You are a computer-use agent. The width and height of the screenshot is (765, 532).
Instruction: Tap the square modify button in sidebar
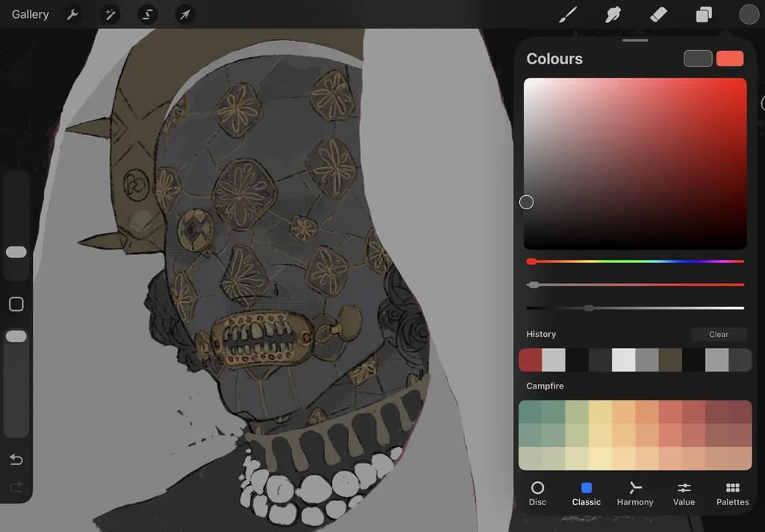tap(16, 304)
